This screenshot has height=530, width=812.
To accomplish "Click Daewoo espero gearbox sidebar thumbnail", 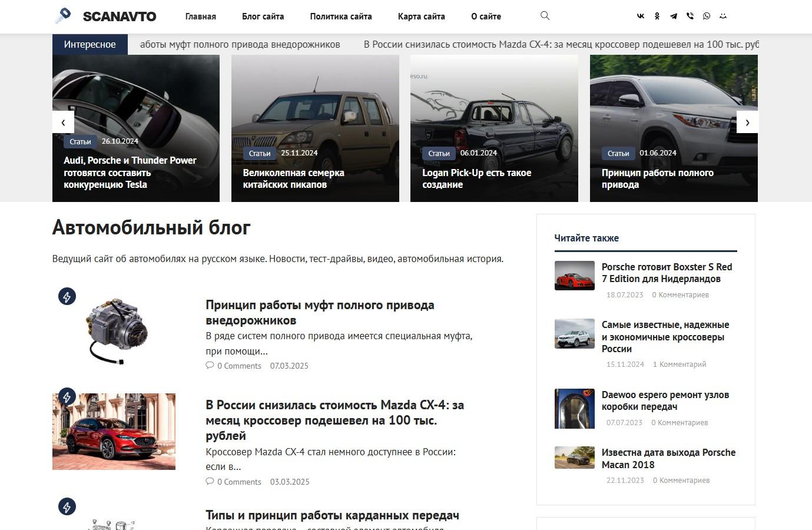I will (575, 409).
